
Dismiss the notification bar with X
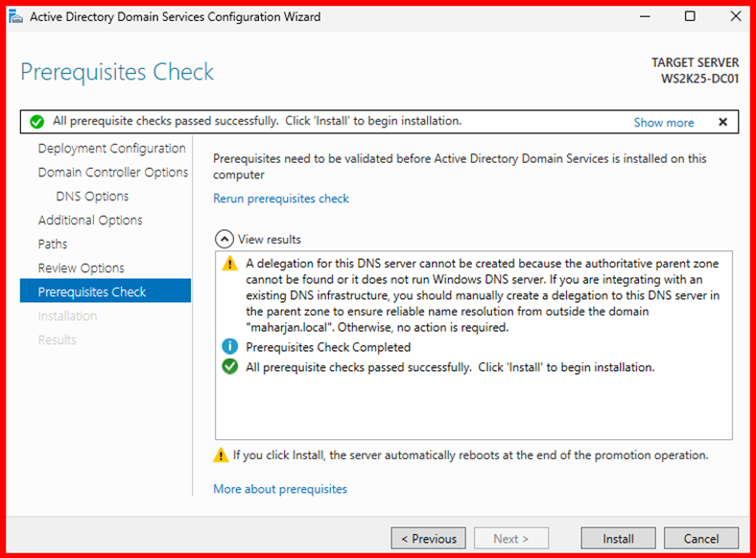pyautogui.click(x=722, y=122)
